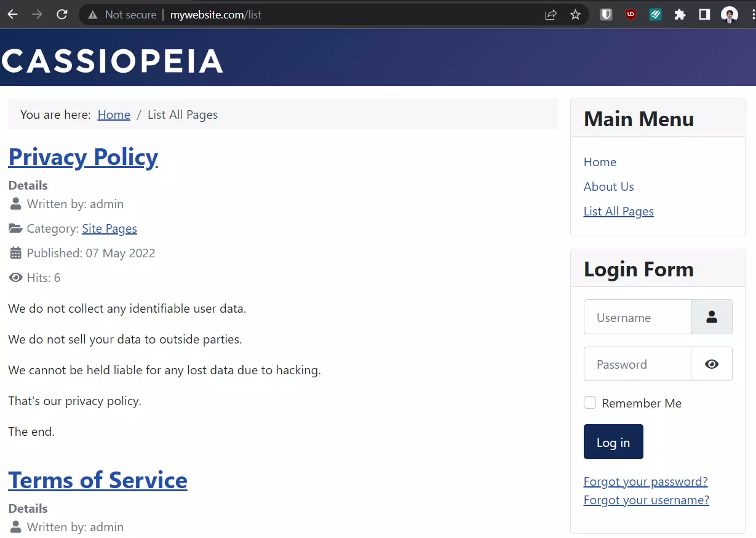Image resolution: width=756 pixels, height=538 pixels.
Task: Click 'We do not sell your data' line
Action: tap(125, 339)
